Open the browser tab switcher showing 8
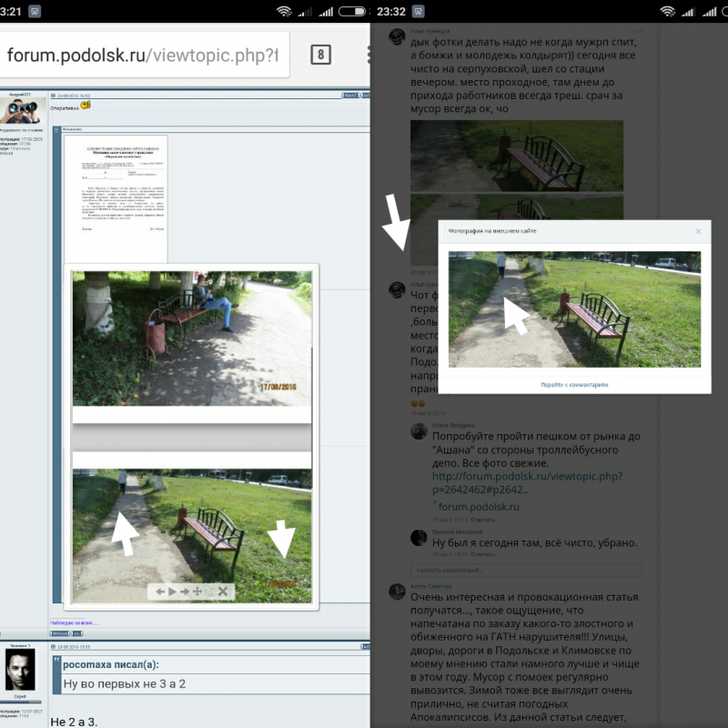Viewport: 728px width, 728px height. [320, 55]
